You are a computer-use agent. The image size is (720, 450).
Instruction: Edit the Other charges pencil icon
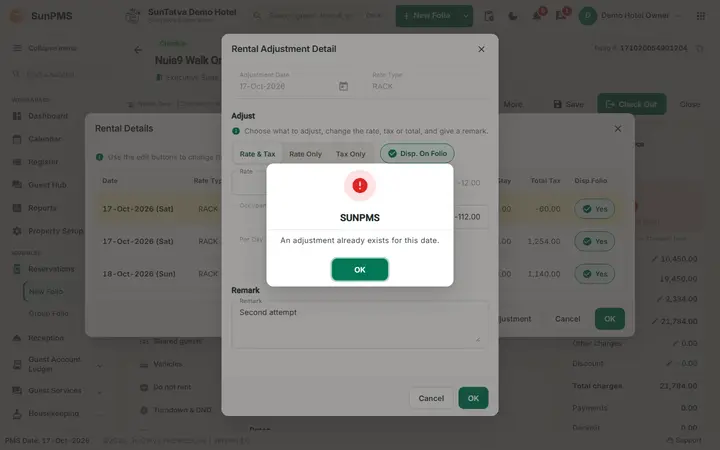click(675, 343)
